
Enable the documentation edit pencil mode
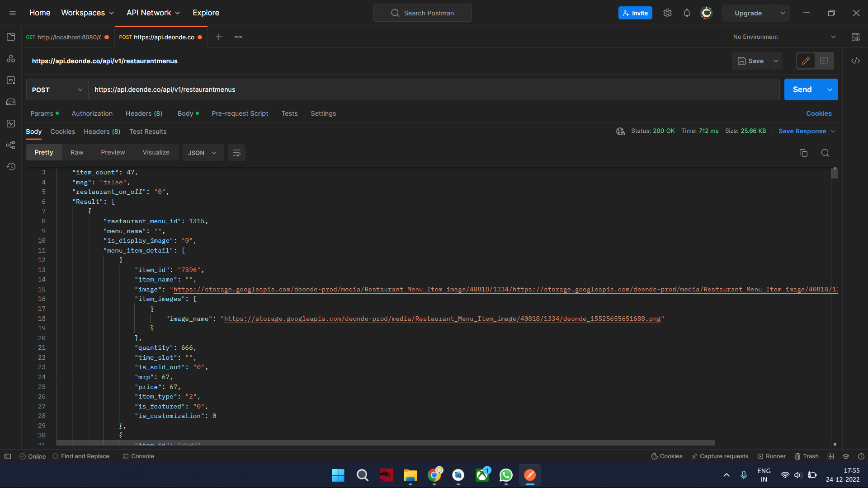[806, 61]
